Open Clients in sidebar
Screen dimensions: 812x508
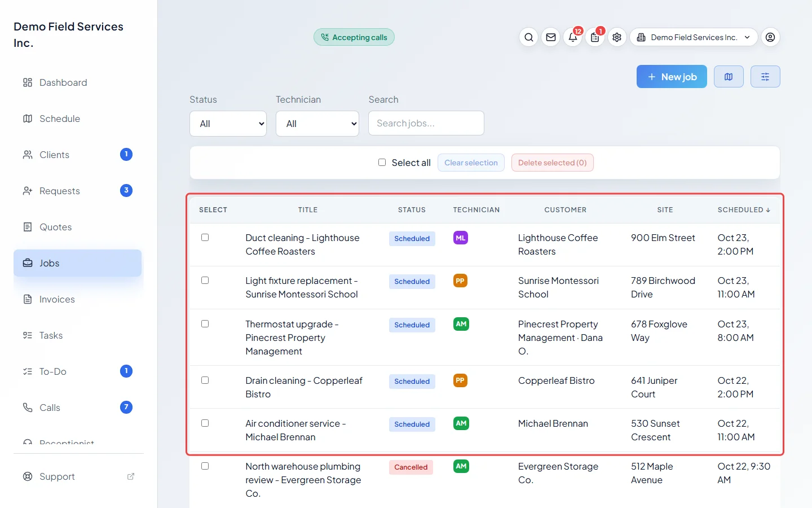click(x=78, y=155)
